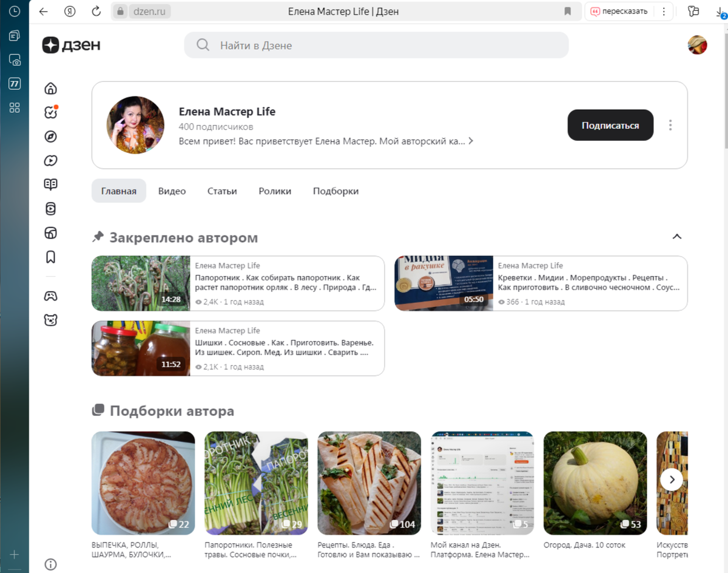Open the Dzen home feed icon

(51, 89)
